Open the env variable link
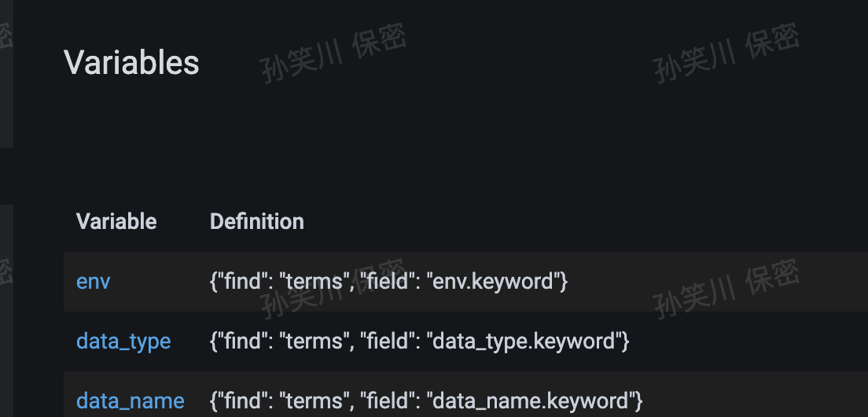 (93, 282)
